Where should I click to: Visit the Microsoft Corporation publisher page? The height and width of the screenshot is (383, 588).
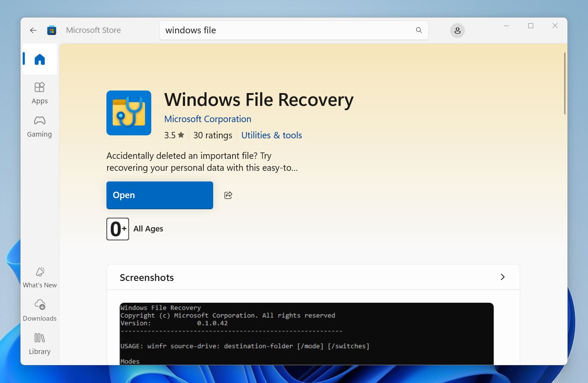(208, 119)
